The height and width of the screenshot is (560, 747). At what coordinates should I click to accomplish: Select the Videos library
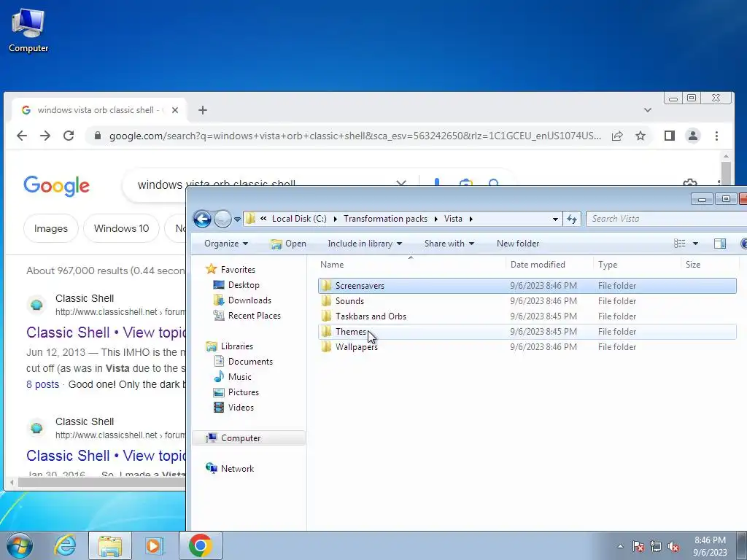234,407
